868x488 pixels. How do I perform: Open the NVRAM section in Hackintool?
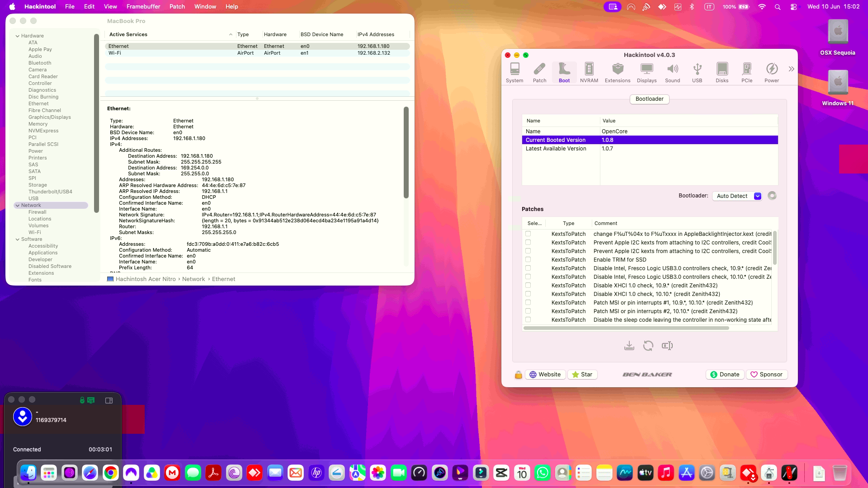coord(589,72)
